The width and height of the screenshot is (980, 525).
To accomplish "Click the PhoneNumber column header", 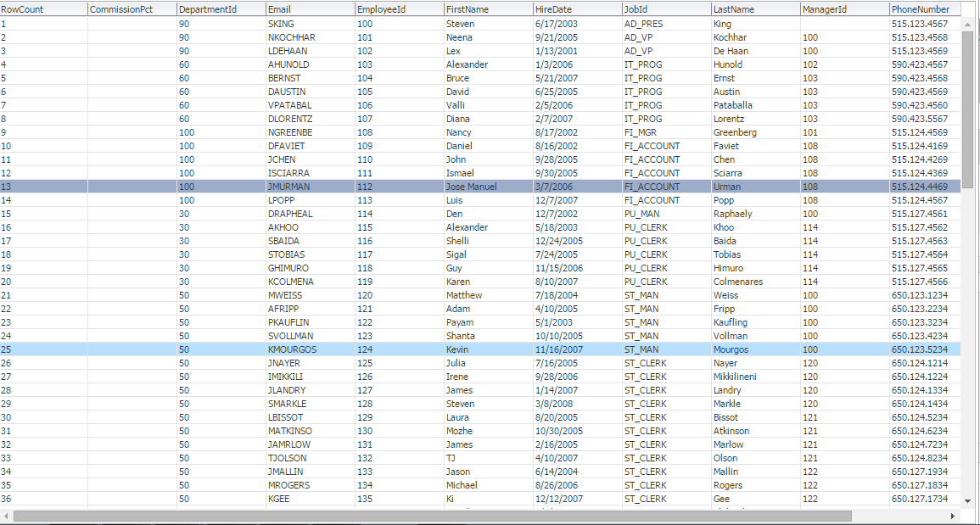I will pyautogui.click(x=927, y=9).
